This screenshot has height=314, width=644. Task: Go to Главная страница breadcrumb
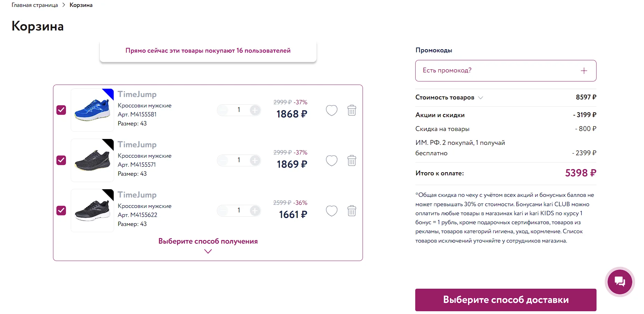point(35,5)
